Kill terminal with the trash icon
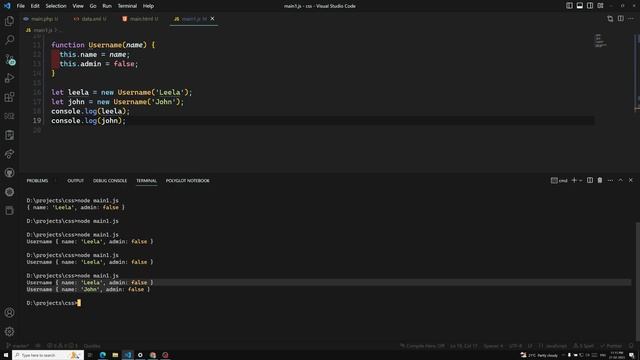This screenshot has width=640, height=360. (x=600, y=180)
